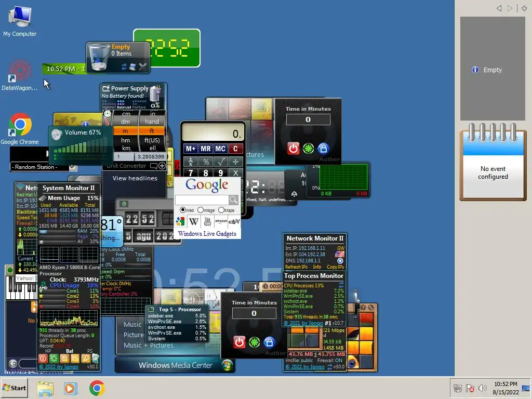Click Windows logo orb in Media Center gadget
532x399 pixels.
pyautogui.click(x=227, y=365)
